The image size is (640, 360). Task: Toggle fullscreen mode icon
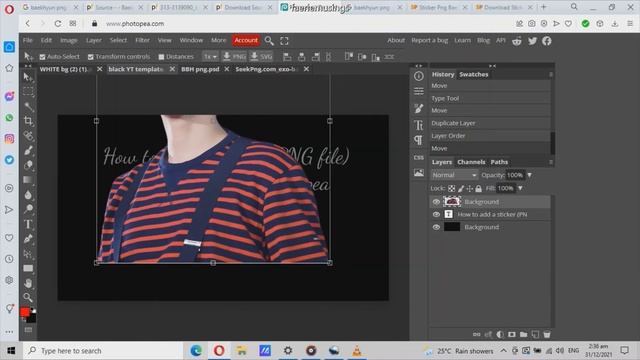click(x=284, y=40)
